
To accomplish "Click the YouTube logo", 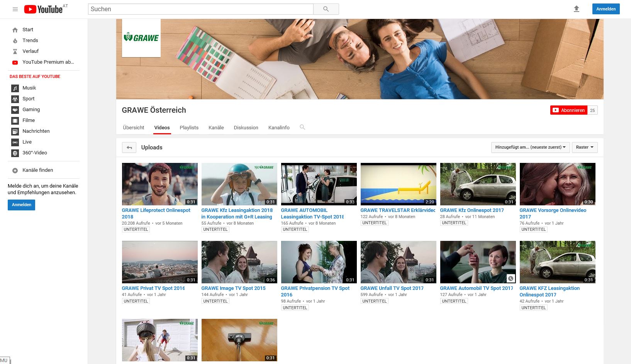I will 43,9.
